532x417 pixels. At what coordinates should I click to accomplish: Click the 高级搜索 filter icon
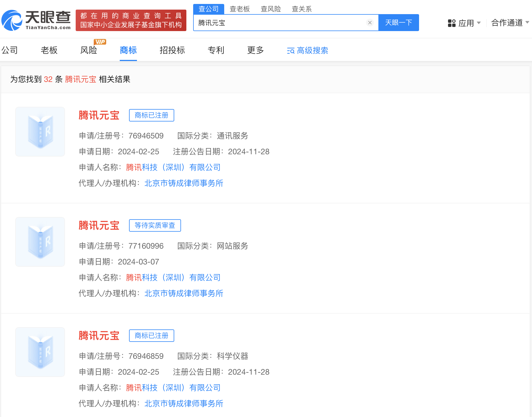[291, 51]
